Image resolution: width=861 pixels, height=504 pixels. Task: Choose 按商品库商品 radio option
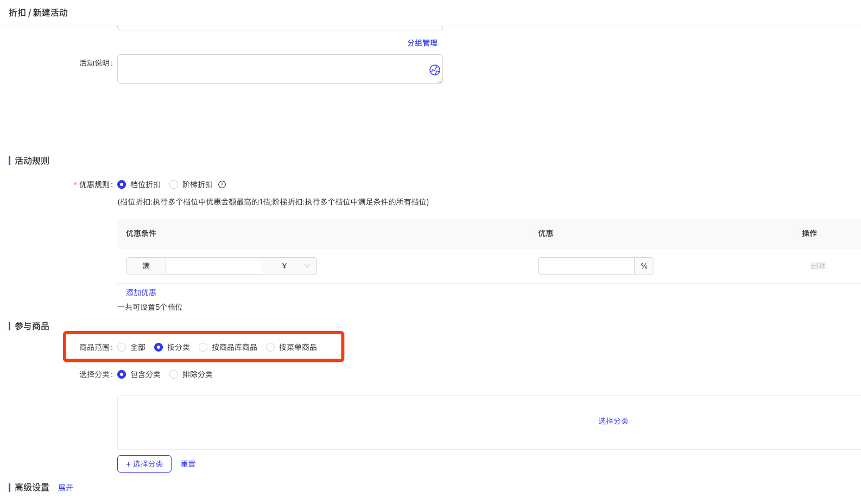[x=203, y=347]
